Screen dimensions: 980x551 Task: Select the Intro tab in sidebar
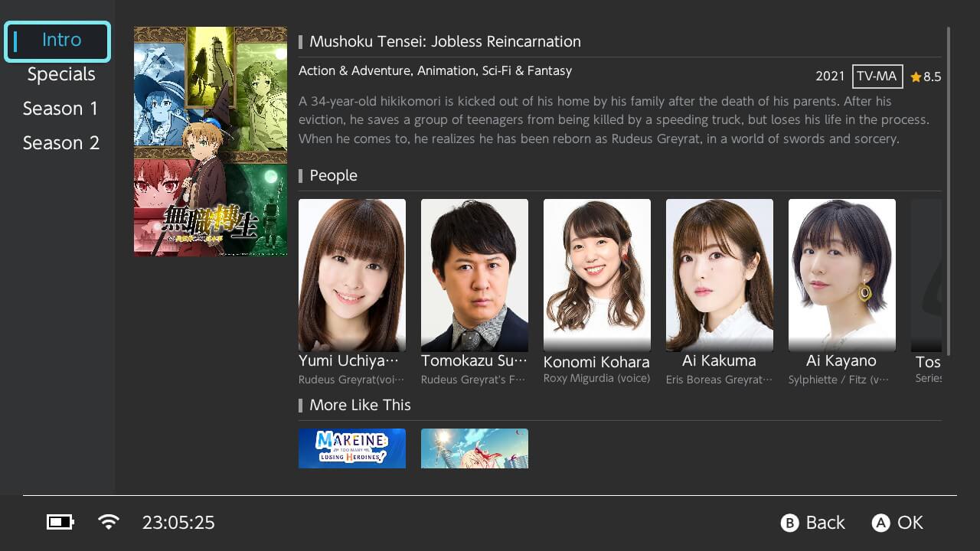coord(58,41)
